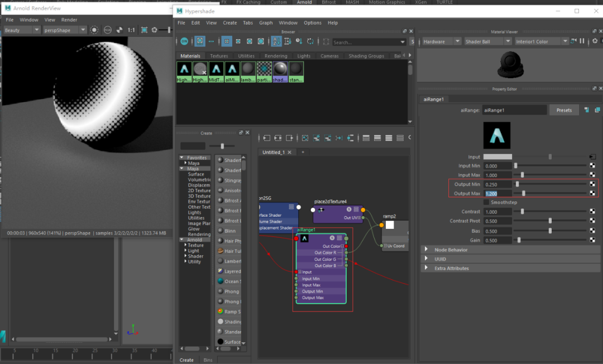Click the Bins tab at bottom of Create panel

click(x=208, y=360)
